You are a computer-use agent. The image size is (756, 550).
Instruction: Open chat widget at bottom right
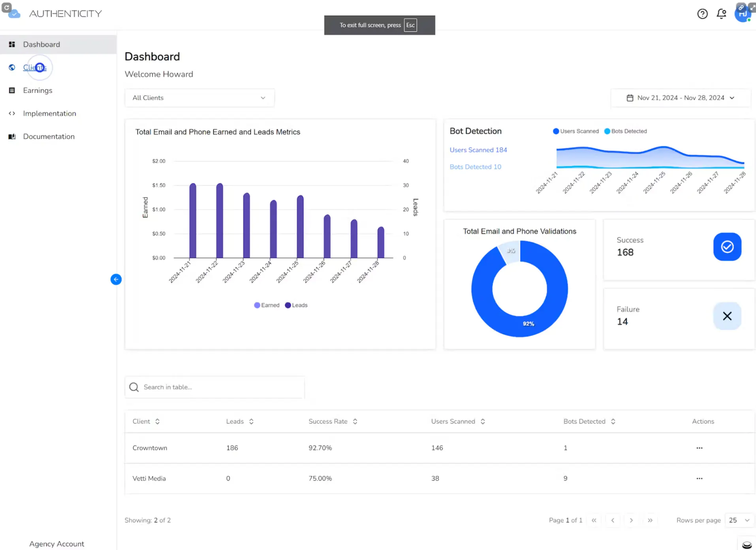(747, 544)
